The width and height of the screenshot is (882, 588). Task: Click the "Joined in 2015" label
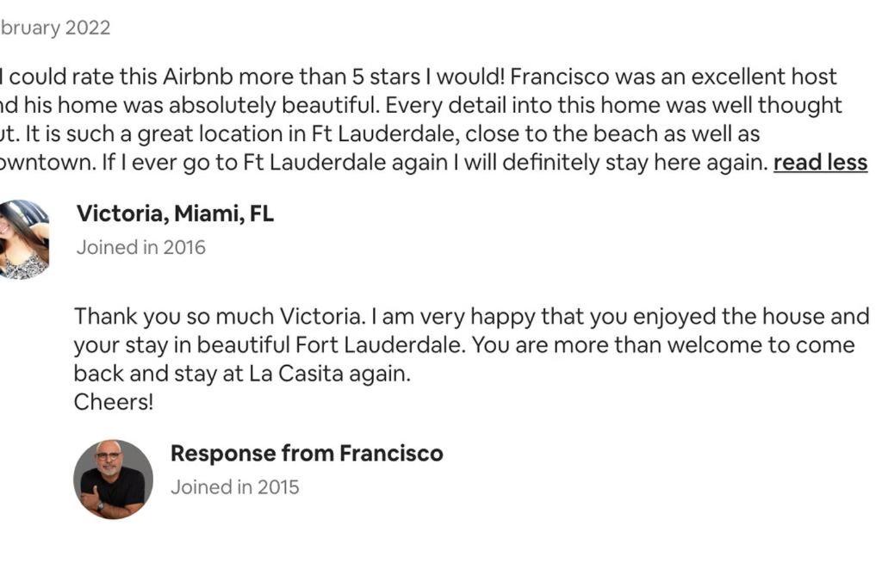tap(234, 486)
